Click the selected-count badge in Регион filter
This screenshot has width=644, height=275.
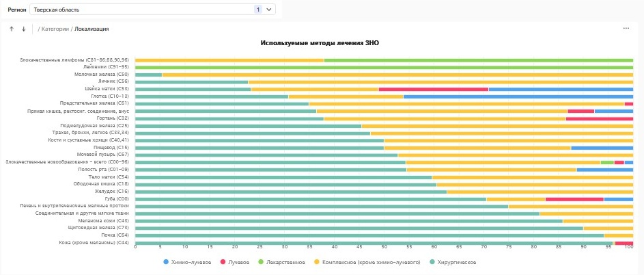257,10
